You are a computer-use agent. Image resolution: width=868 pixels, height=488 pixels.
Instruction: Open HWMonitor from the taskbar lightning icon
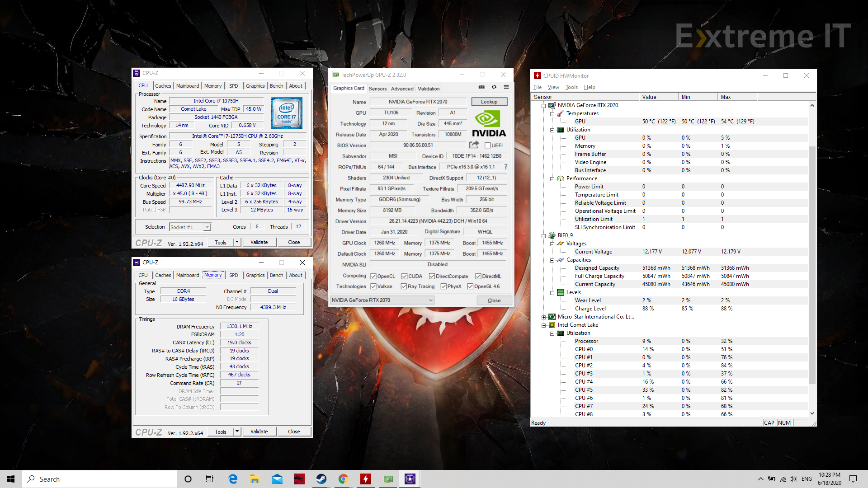pos(366,479)
